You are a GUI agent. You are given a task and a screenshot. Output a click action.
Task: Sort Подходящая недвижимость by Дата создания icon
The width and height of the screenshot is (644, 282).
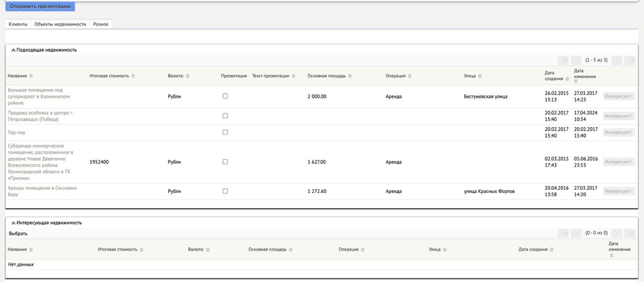[567, 79]
